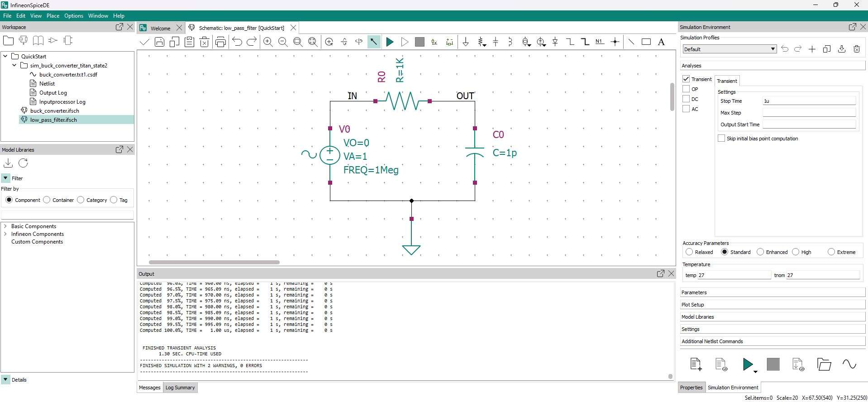The image size is (868, 402).
Task: Expand the Basic Components tree node
Action: click(x=5, y=226)
